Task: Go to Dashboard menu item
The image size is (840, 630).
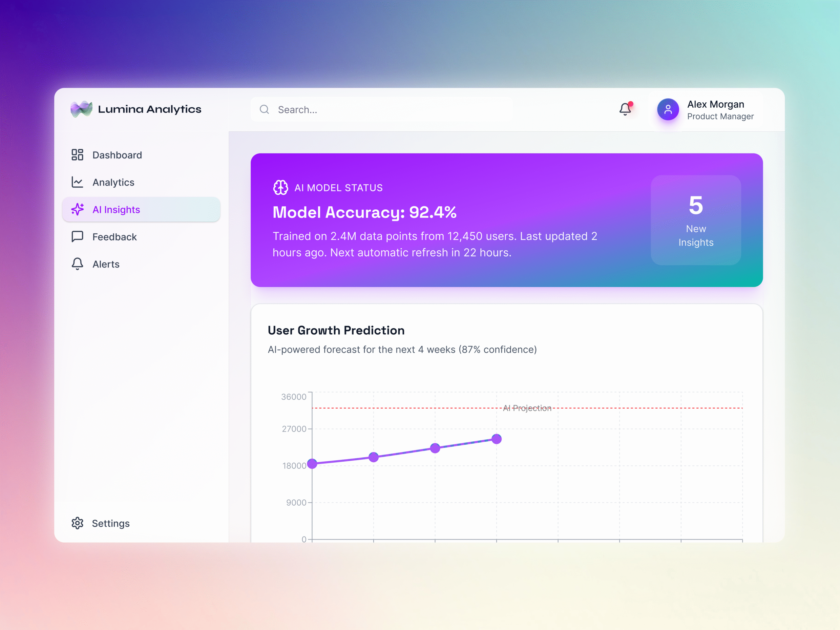Action: 117,155
